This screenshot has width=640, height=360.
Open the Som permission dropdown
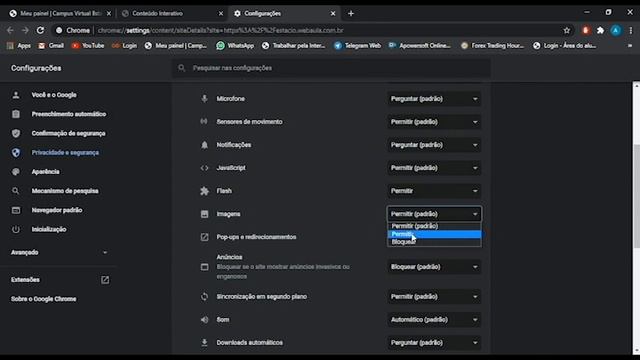434,320
